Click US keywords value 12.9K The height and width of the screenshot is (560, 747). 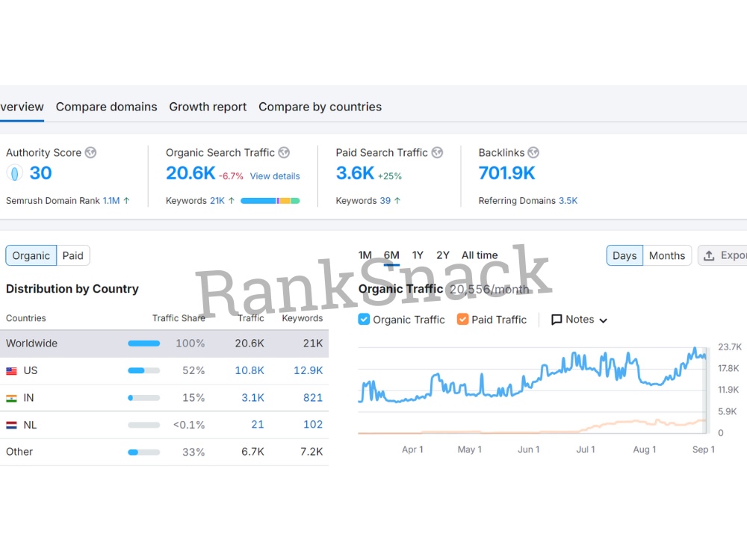click(309, 370)
